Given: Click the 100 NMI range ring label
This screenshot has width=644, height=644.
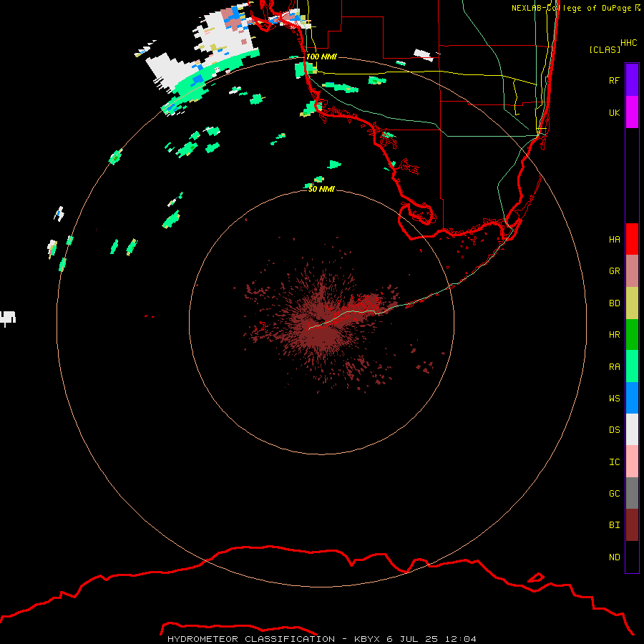Looking at the screenshot, I should coord(321,57).
